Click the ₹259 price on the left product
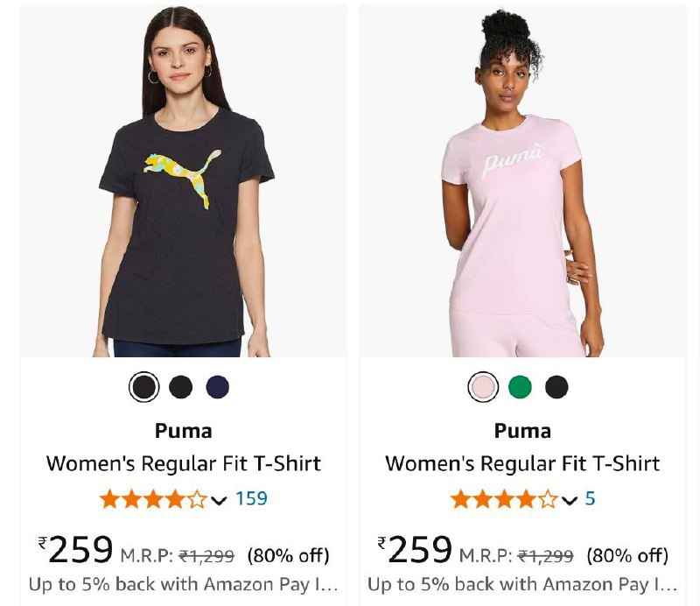700x606 pixels. [75, 549]
